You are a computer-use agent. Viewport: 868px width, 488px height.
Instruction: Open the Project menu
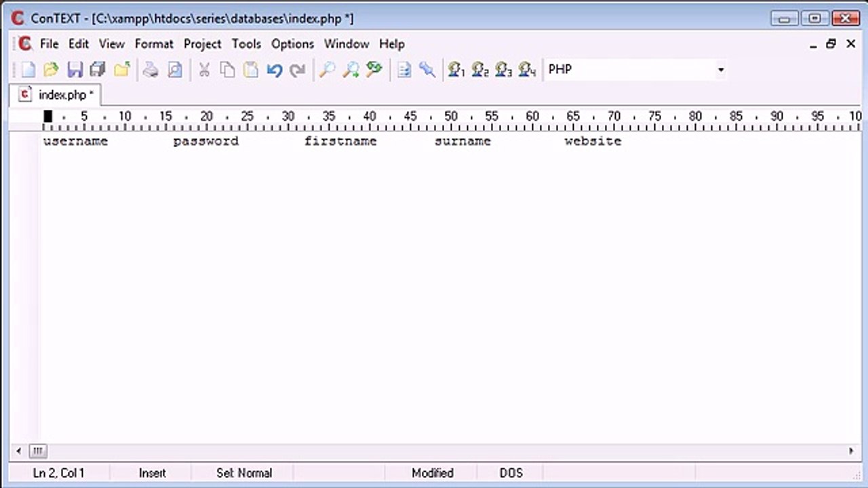203,43
